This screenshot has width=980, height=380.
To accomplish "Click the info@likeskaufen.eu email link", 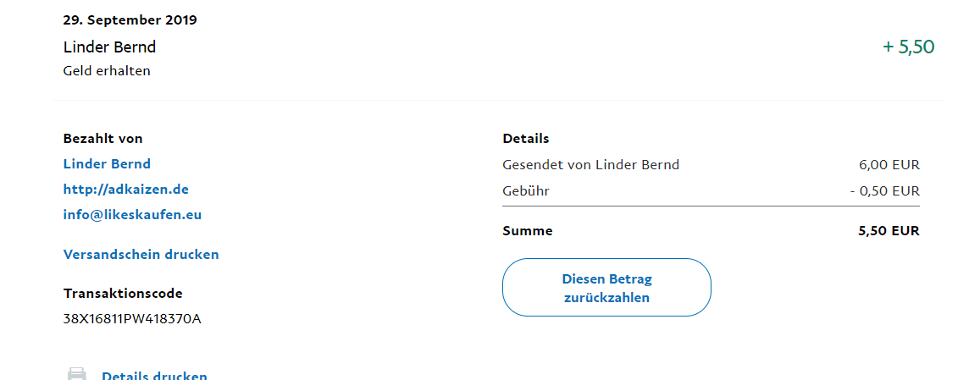I will click(x=132, y=215).
